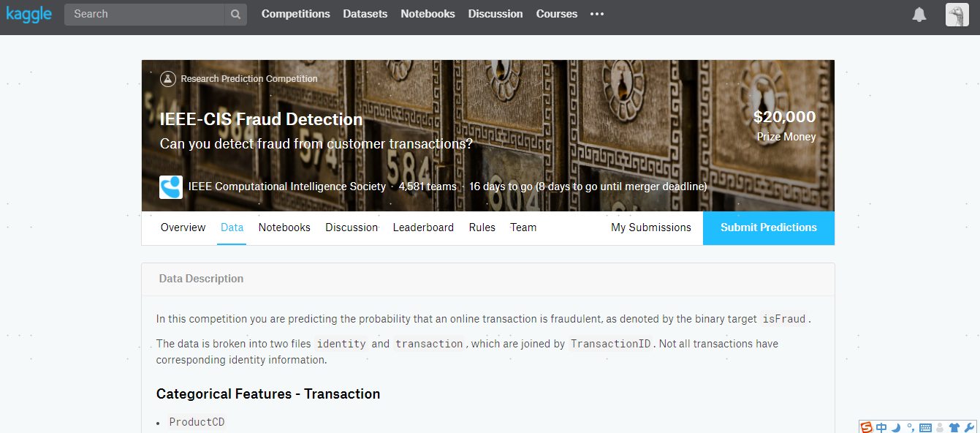
Task: Click the IEEE Computational Intelligence Society avatar
Action: pos(170,187)
